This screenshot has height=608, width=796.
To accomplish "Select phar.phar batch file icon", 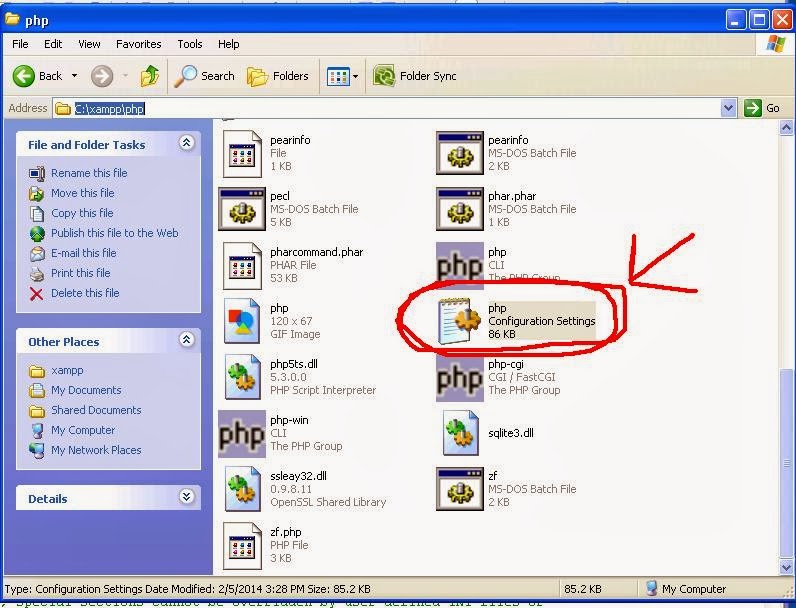I will pyautogui.click(x=460, y=209).
